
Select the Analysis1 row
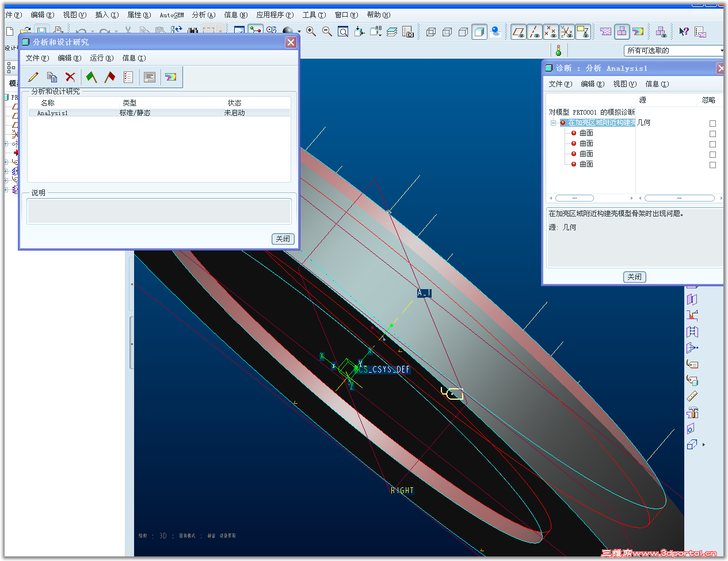(159, 113)
